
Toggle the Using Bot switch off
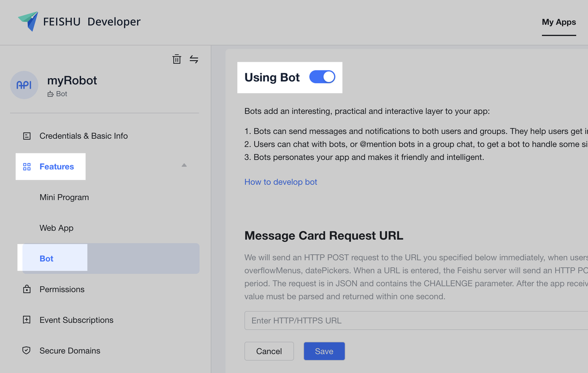pos(322,77)
